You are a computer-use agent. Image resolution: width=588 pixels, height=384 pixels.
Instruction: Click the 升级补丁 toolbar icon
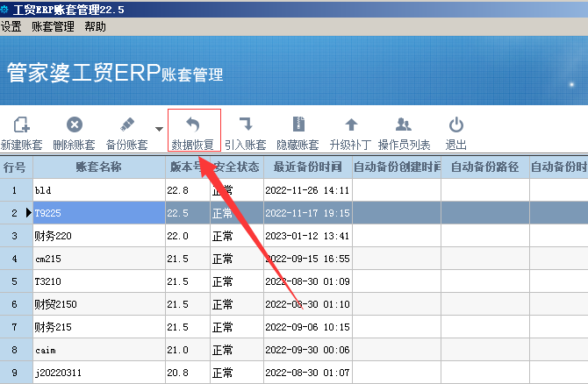[351, 124]
